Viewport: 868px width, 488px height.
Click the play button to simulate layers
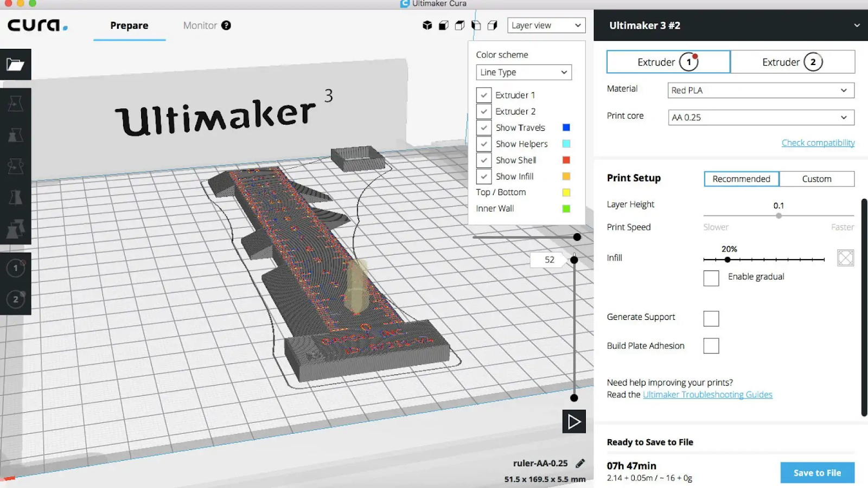(x=574, y=422)
